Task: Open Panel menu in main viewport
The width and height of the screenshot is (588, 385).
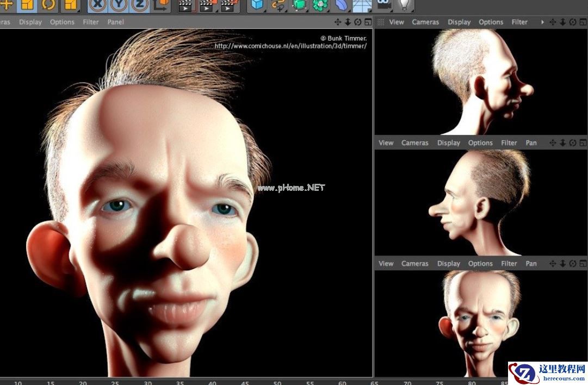Action: pos(115,22)
